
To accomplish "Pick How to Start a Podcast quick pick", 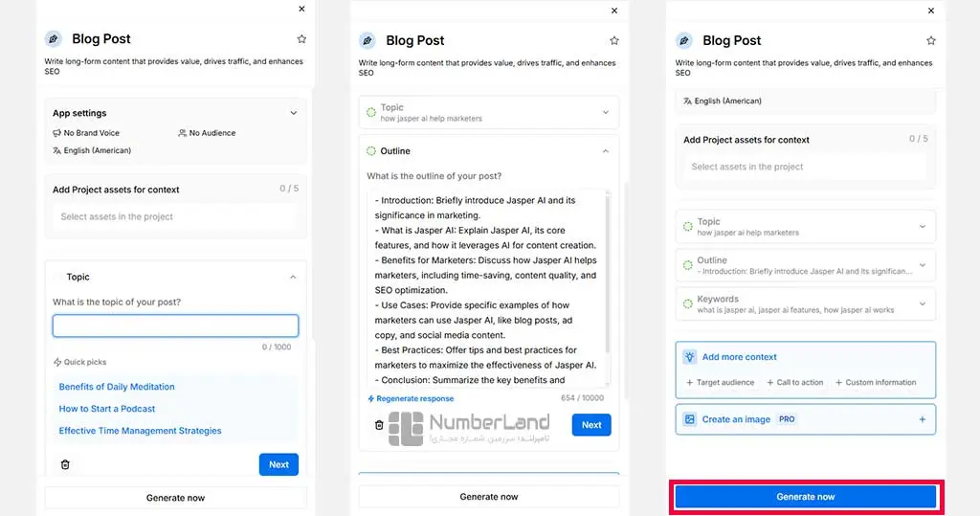I will tap(107, 409).
